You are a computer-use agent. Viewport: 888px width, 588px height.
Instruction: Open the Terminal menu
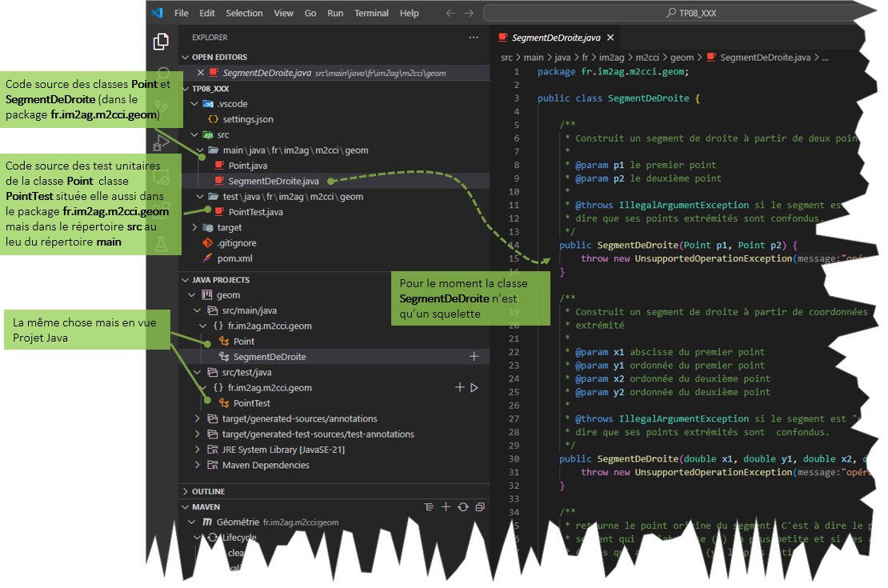[371, 14]
